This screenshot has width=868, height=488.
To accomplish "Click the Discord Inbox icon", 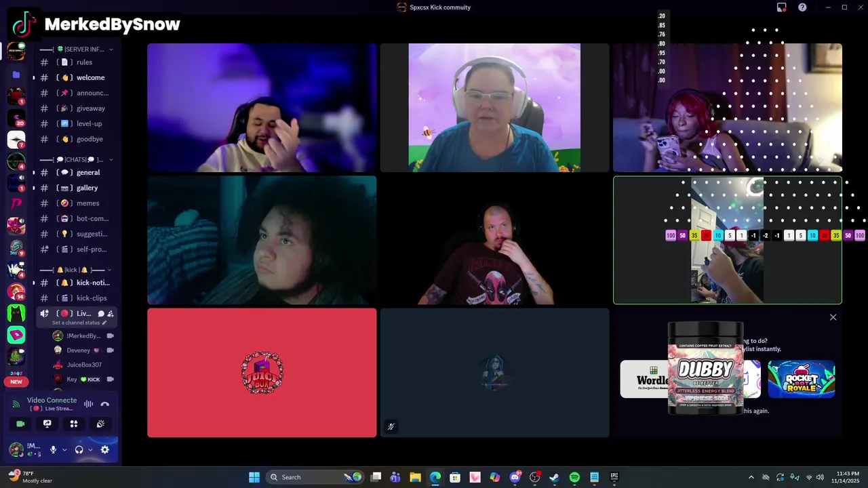I will pos(781,7).
